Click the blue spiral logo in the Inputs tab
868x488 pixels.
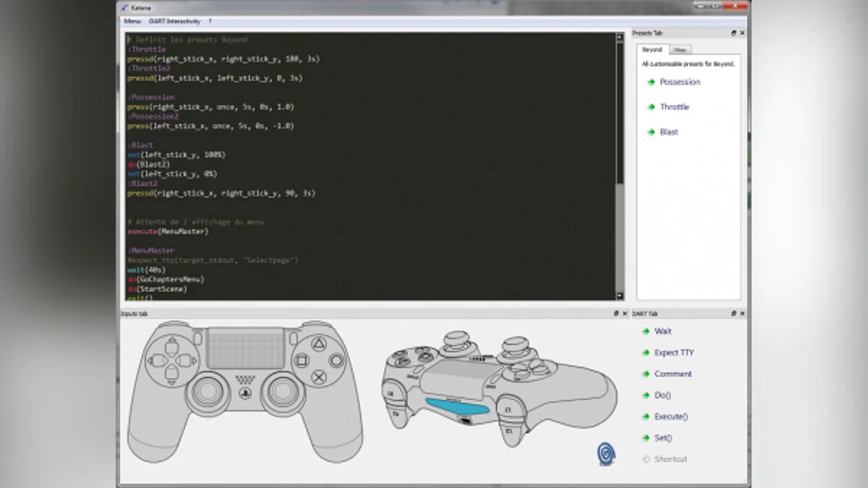pos(606,453)
